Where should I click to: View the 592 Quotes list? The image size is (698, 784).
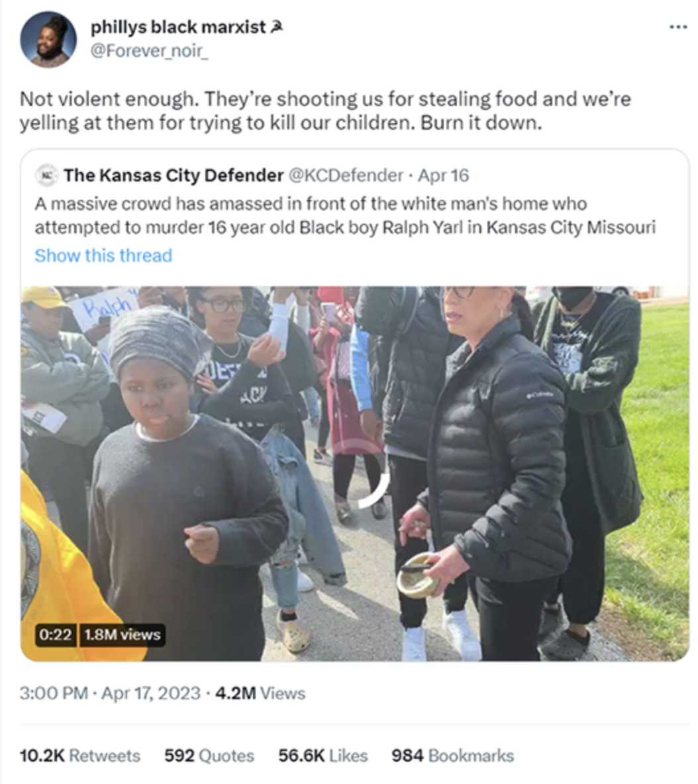pos(209,756)
